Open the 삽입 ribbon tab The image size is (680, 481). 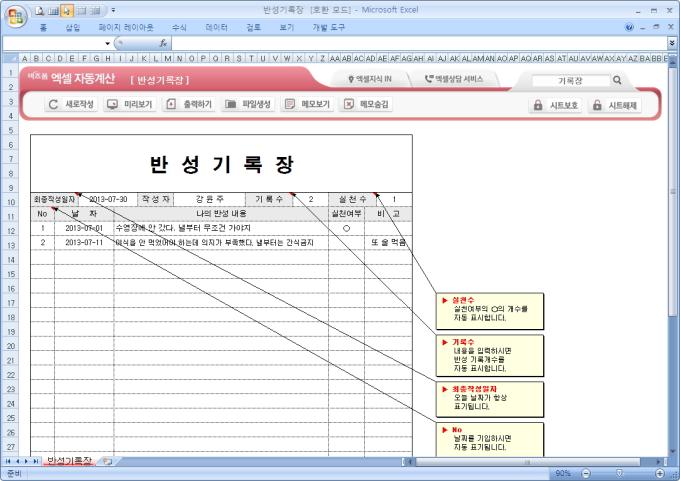pyautogui.click(x=73, y=28)
